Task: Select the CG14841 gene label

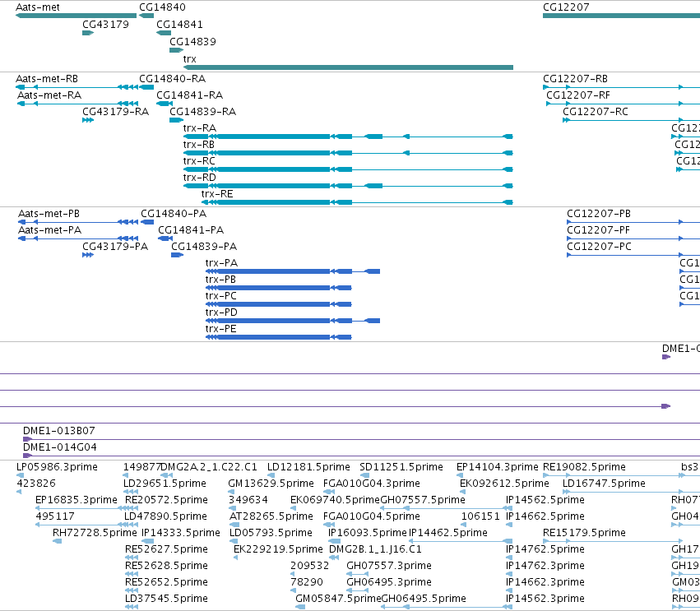Action: pos(179,25)
